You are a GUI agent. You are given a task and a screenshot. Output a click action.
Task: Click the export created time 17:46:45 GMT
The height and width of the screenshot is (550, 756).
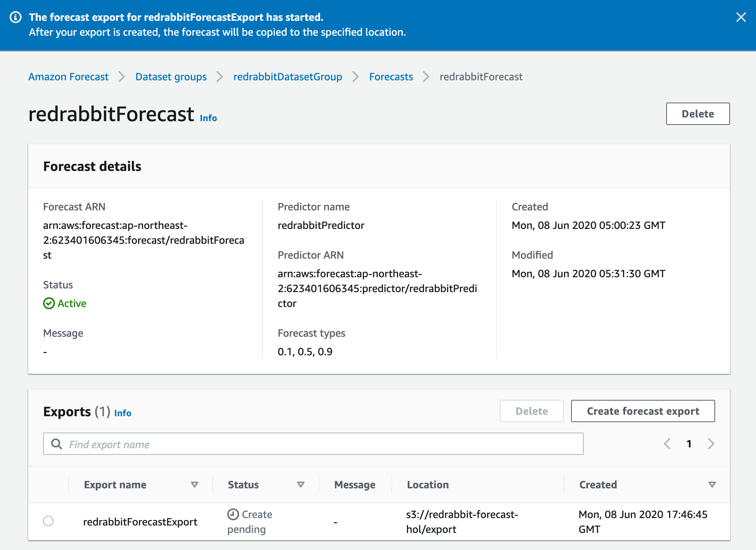[643, 522]
